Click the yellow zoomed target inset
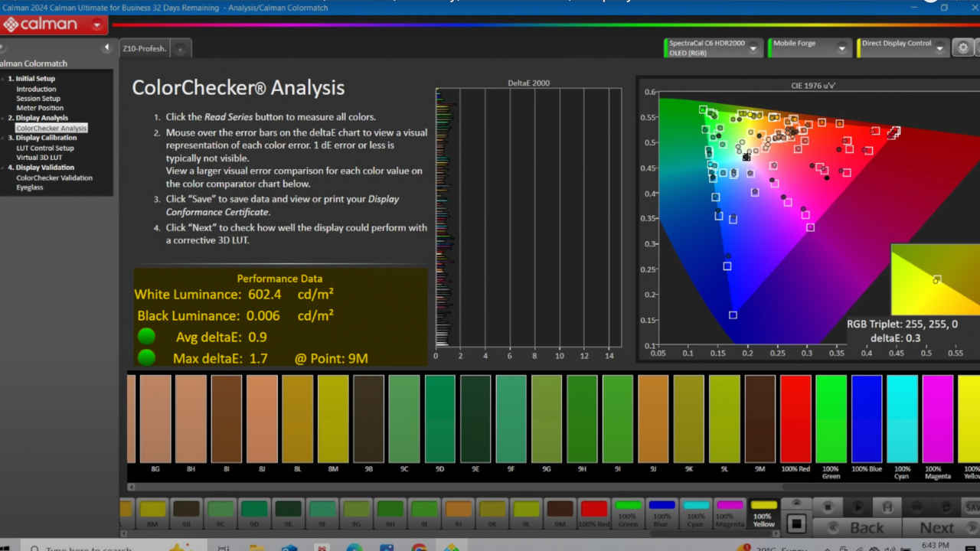The image size is (980, 551). 935,279
